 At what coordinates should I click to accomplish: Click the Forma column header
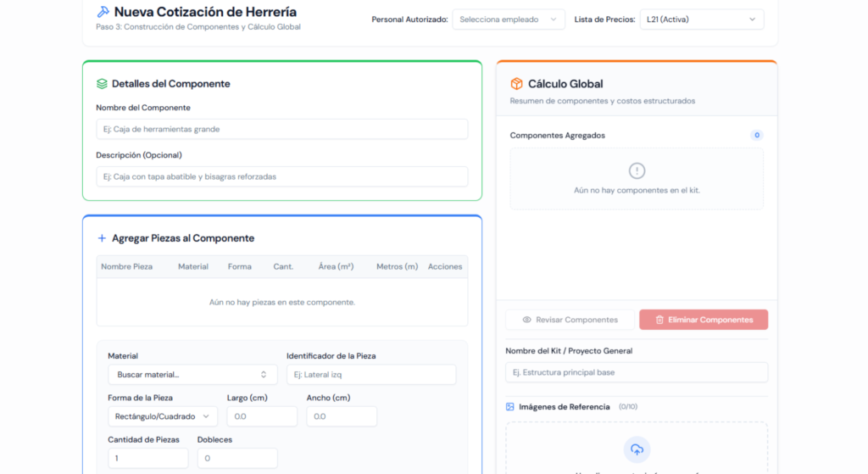(240, 266)
